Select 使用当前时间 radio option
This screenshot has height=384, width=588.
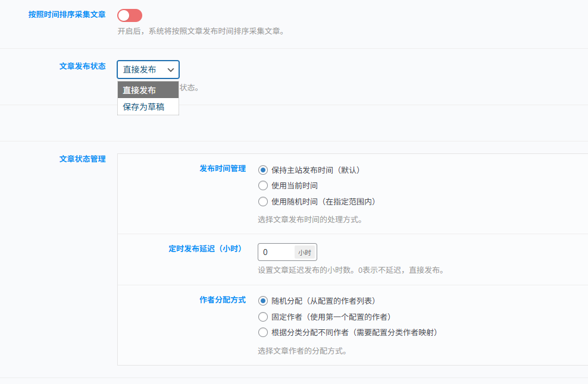tap(263, 185)
